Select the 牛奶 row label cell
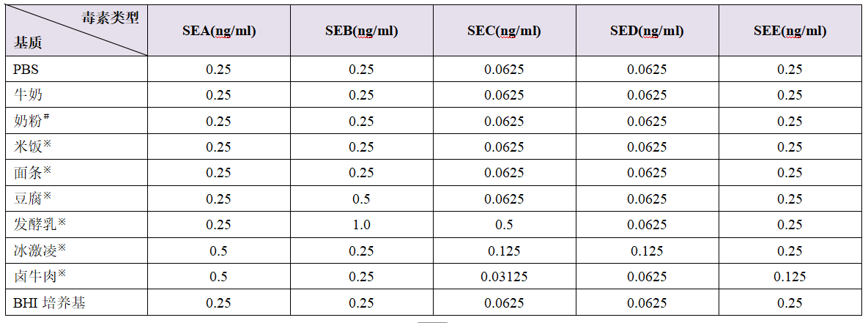The image size is (868, 323). [29, 95]
